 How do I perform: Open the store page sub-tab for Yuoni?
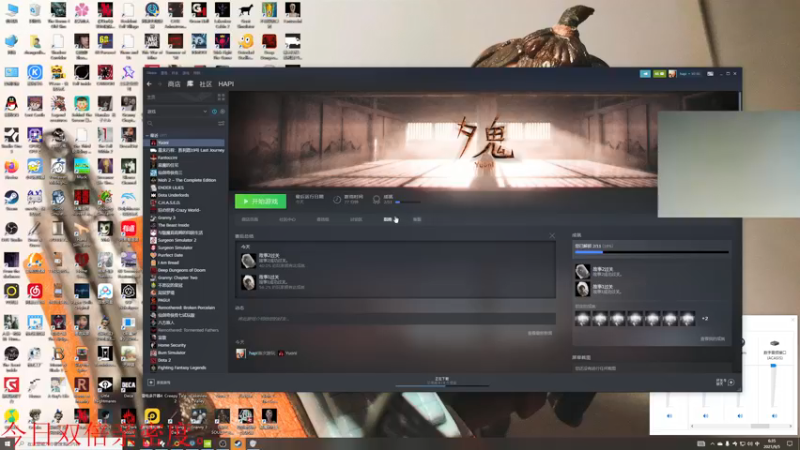(249, 219)
